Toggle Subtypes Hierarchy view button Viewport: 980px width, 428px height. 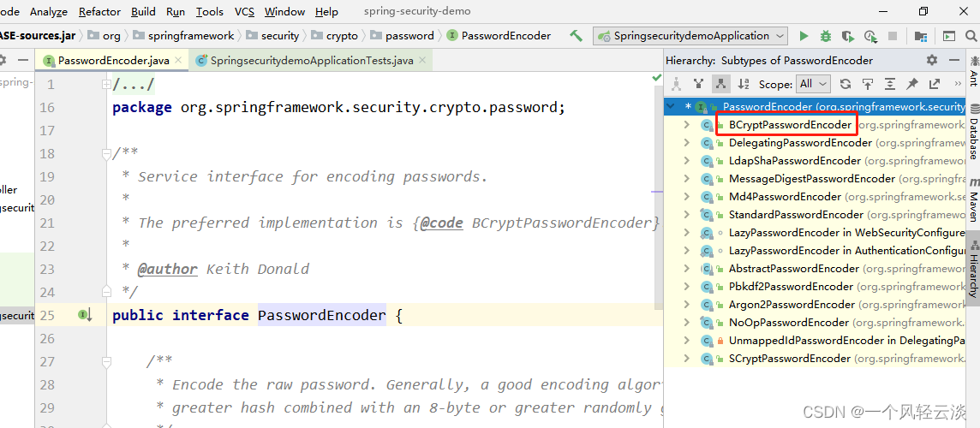tap(720, 84)
